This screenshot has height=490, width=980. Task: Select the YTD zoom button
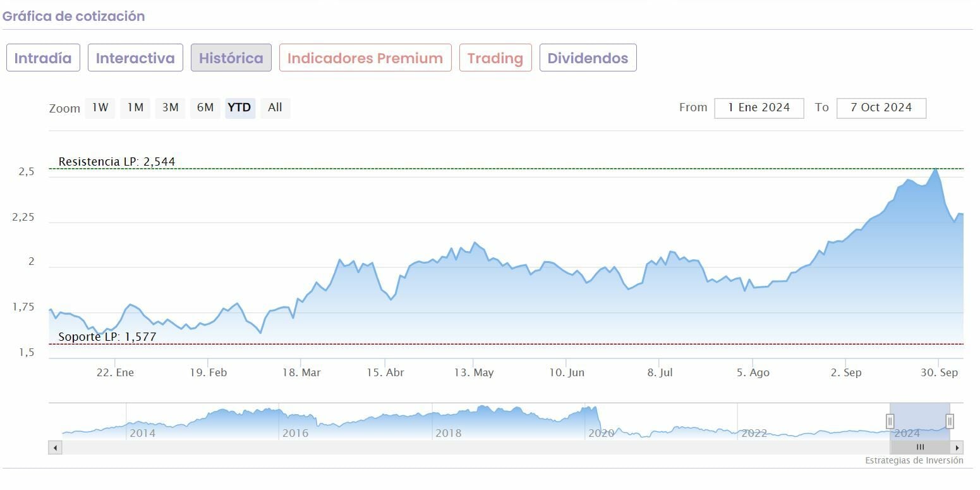tap(239, 107)
